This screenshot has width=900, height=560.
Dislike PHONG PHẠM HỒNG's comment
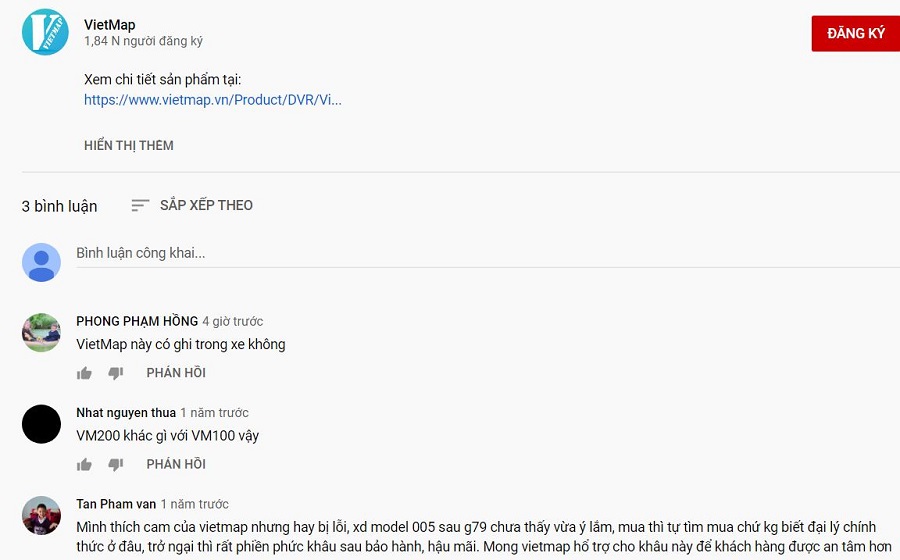coord(115,373)
